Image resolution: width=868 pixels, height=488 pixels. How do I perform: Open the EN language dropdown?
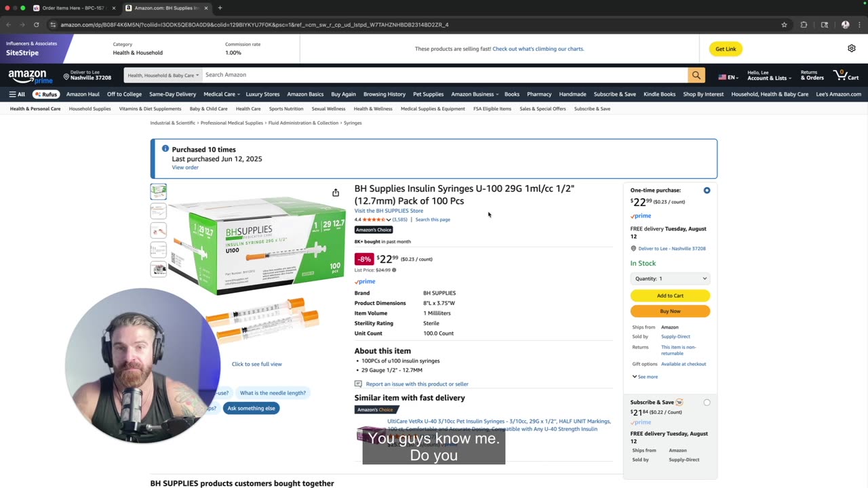point(728,77)
